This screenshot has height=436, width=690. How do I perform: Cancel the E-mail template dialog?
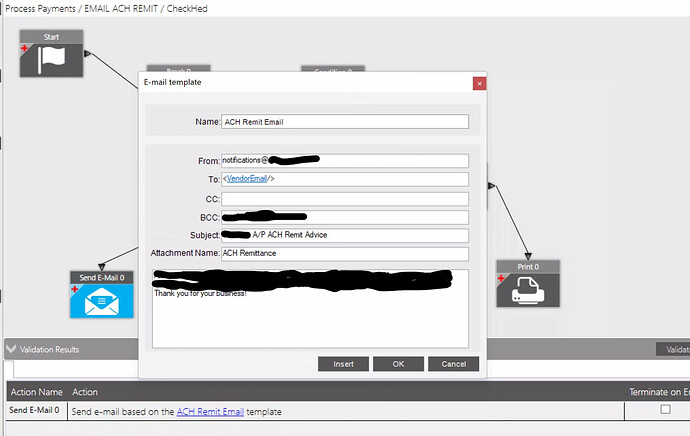tap(453, 364)
